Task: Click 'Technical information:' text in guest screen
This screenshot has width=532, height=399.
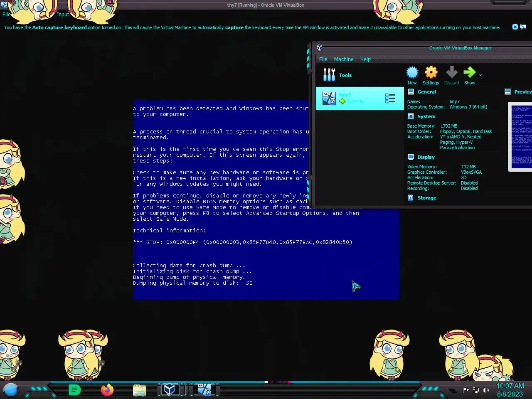Action: click(x=169, y=231)
